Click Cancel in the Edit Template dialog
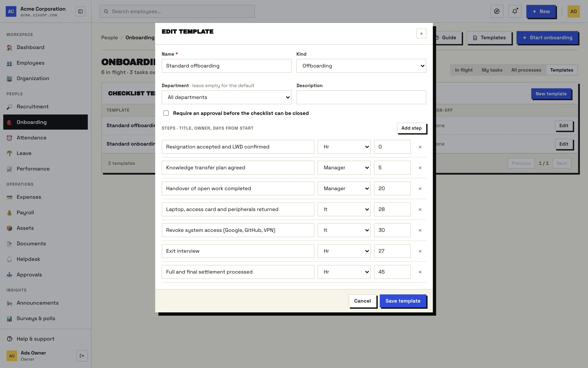This screenshot has height=368, width=588. [362, 301]
